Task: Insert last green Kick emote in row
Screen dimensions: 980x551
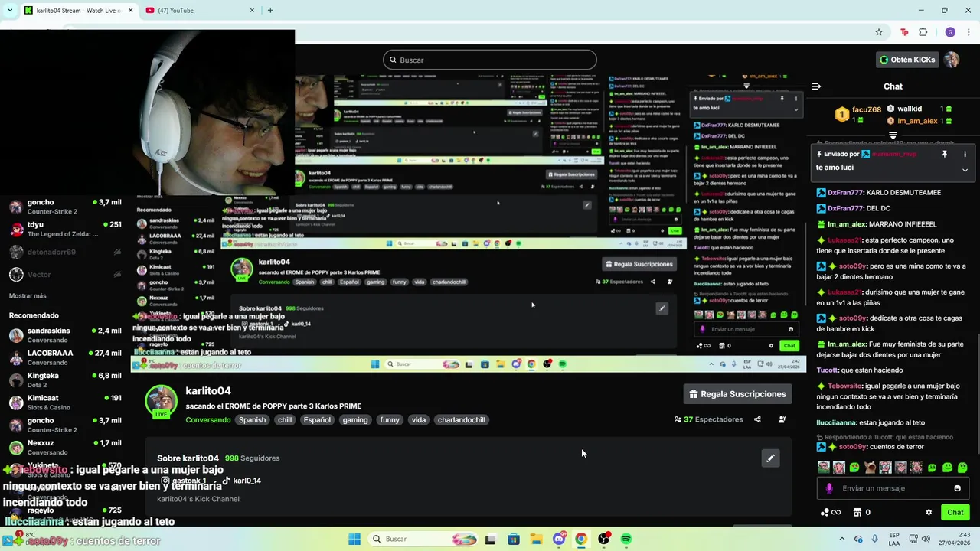Action: (962, 467)
